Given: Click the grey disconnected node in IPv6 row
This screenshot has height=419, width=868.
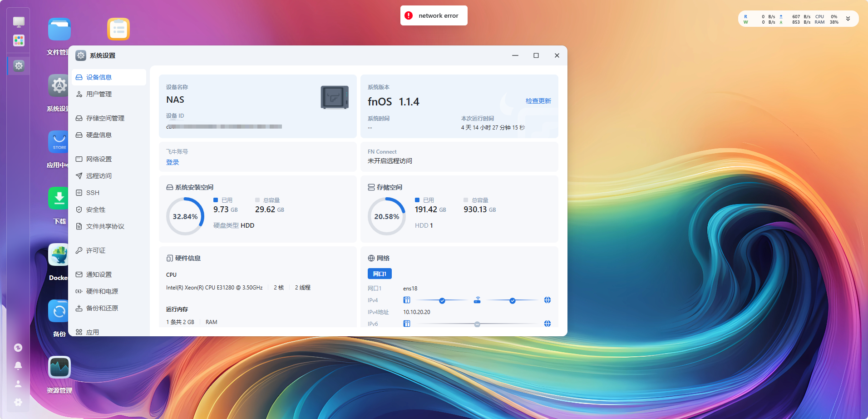Looking at the screenshot, I should point(477,324).
